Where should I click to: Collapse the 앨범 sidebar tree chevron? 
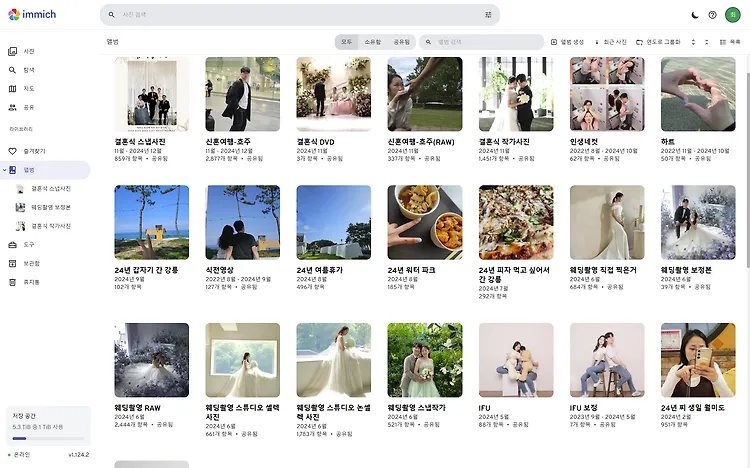click(5, 170)
